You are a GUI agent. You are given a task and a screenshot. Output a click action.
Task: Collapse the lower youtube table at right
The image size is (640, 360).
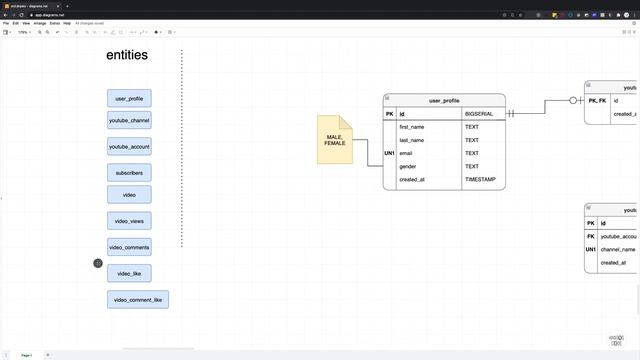(x=588, y=208)
